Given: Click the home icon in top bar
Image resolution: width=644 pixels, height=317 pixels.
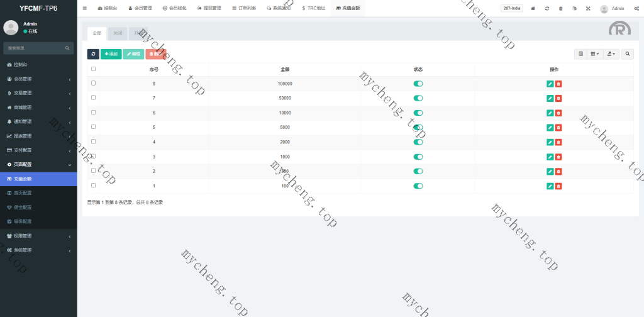Looking at the screenshot, I should 533,9.
